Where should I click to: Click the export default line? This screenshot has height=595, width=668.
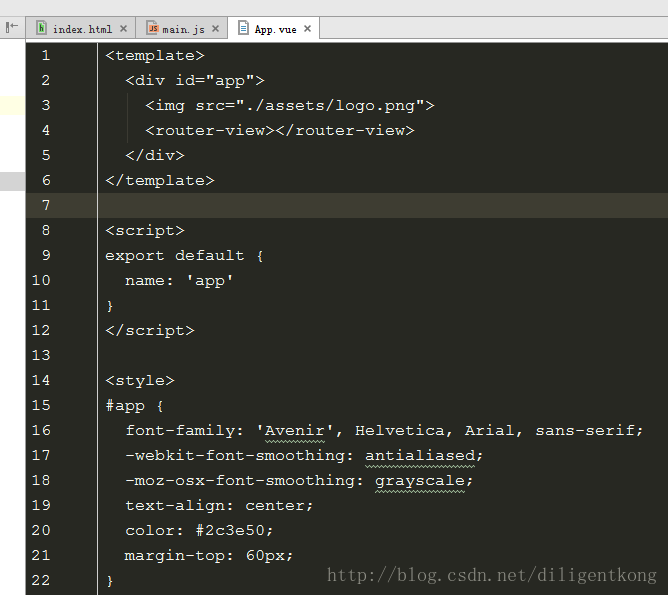[184, 256]
